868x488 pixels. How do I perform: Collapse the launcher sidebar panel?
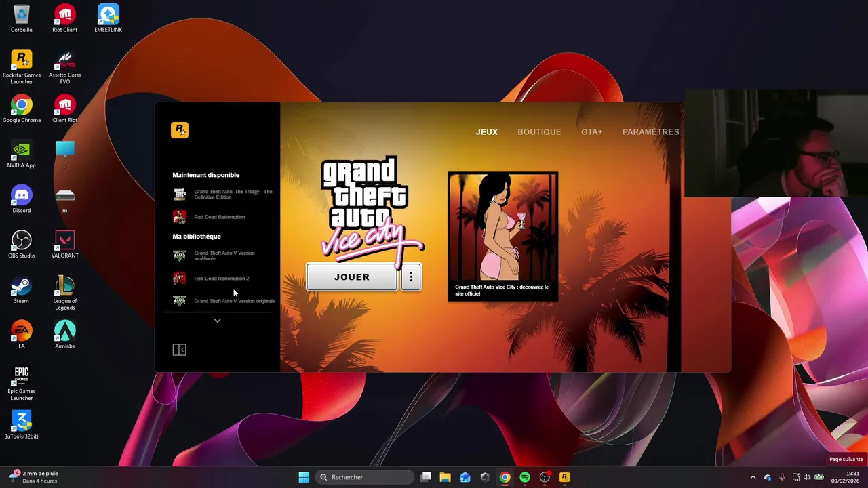click(x=180, y=350)
